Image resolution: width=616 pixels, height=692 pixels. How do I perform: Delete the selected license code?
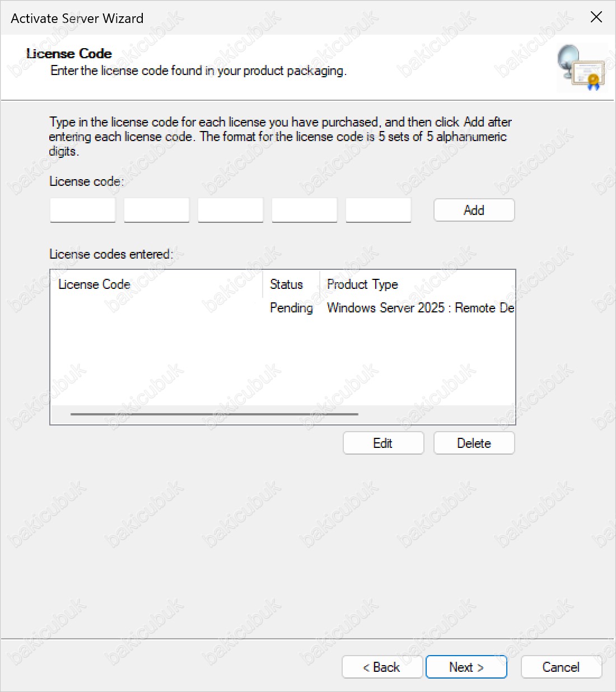coord(474,443)
